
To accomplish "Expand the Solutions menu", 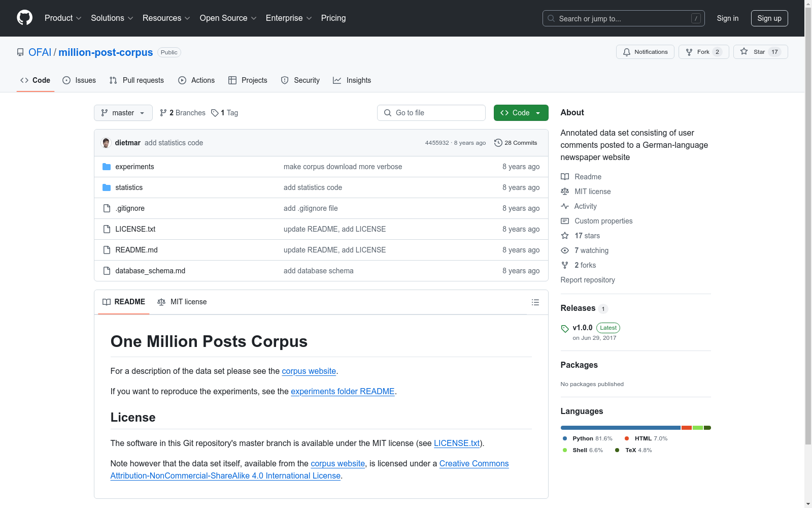I will tap(112, 18).
